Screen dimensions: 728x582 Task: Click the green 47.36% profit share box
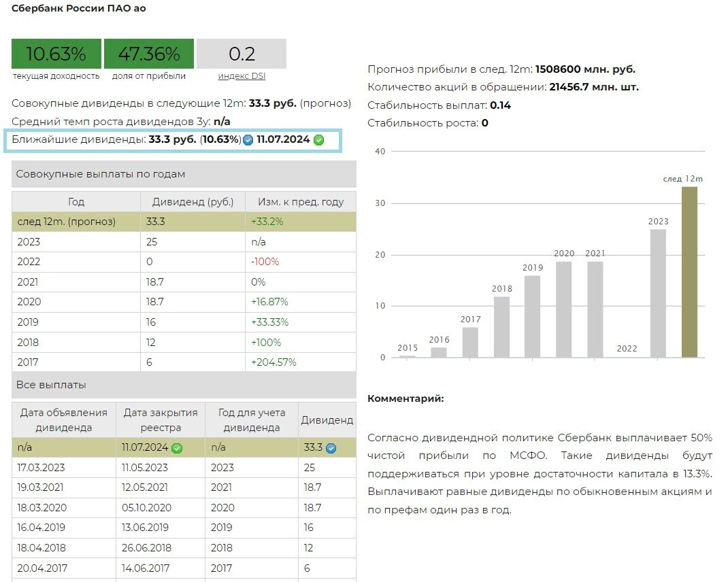(x=149, y=54)
